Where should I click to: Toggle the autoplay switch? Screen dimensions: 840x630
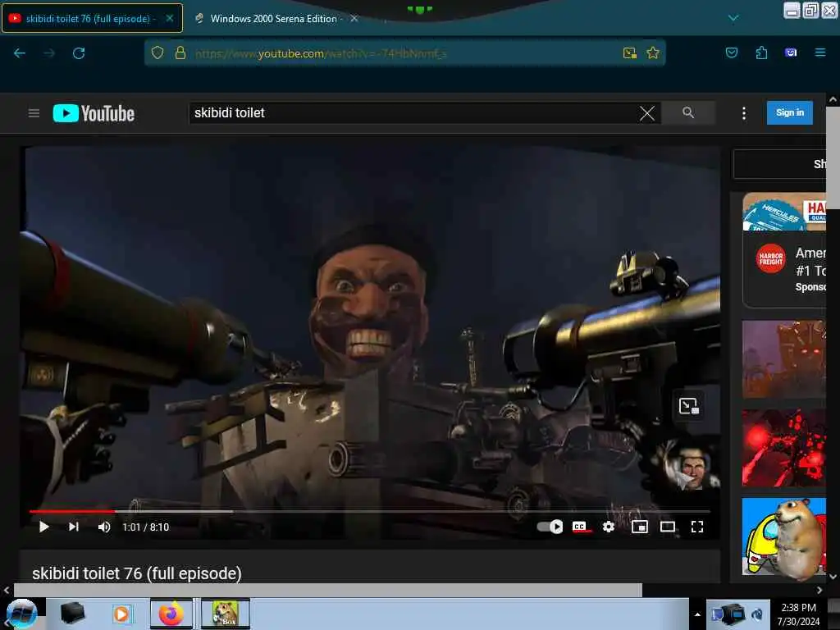[x=550, y=527]
